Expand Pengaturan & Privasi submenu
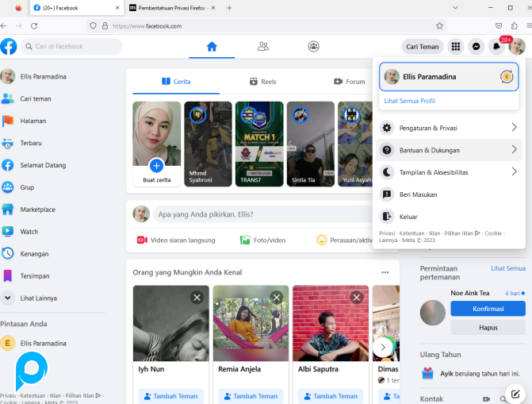Screen dimensions: 532x404 pyautogui.click(x=448, y=128)
